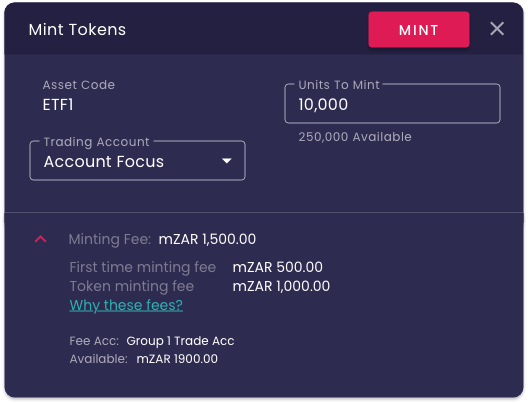Click the Available mZAR 1900.00 balance
Image resolution: width=528 pixels, height=404 pixels.
143,359
